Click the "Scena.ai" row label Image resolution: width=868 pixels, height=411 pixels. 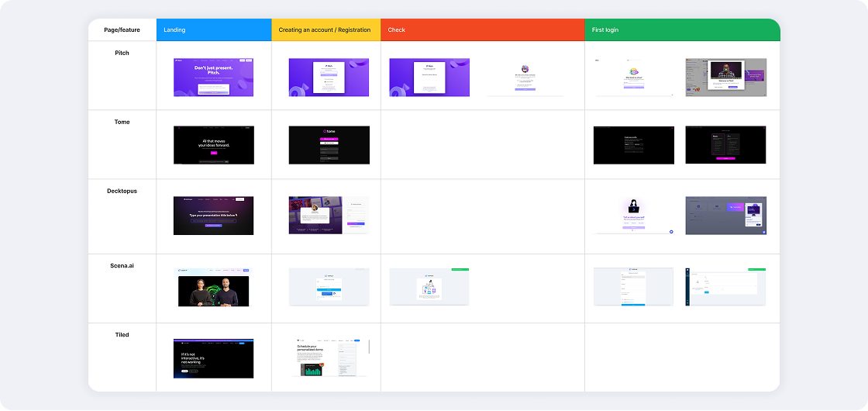pyautogui.click(x=122, y=265)
